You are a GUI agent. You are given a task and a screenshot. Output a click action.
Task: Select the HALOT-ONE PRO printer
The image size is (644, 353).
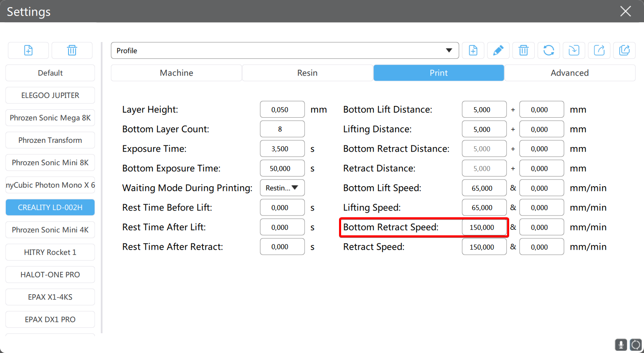pyautogui.click(x=50, y=274)
